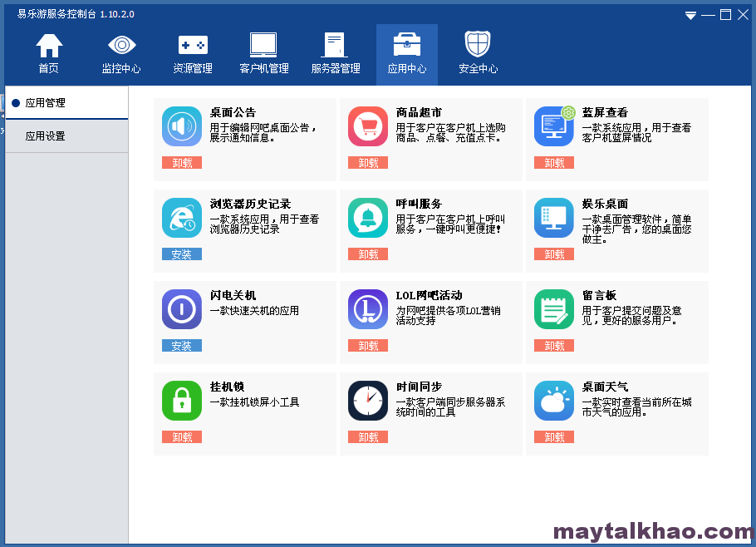Click the 浏览器历史记录 browser icon
Viewport: 756px width, 547px height.
[x=182, y=218]
